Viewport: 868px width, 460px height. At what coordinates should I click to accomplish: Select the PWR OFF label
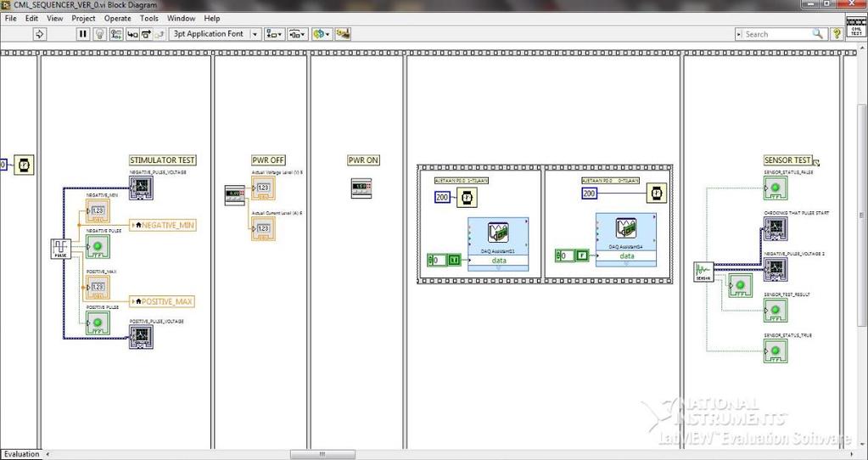268,160
